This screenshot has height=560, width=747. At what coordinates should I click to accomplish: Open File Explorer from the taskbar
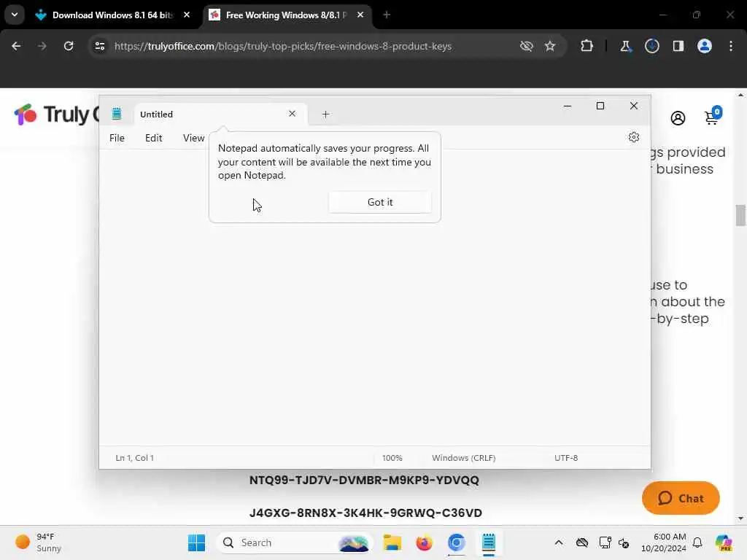point(392,542)
